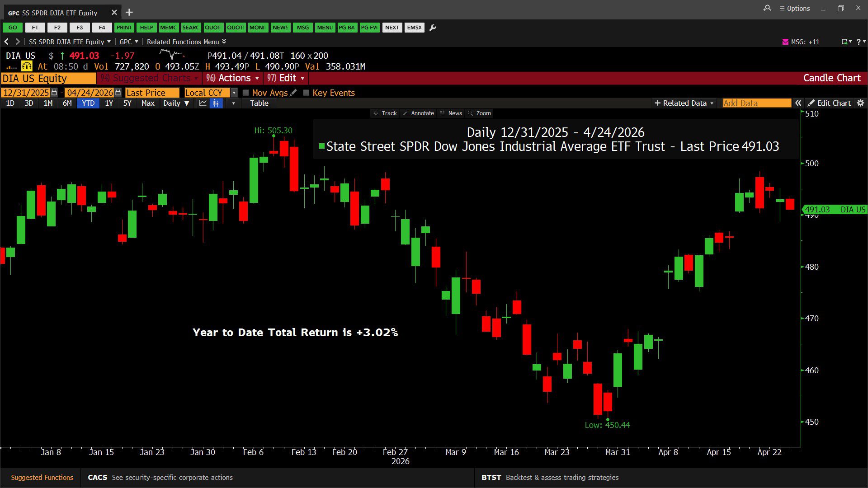Click the Add Data input field
Screen dimensions: 868x488
pyautogui.click(x=756, y=103)
